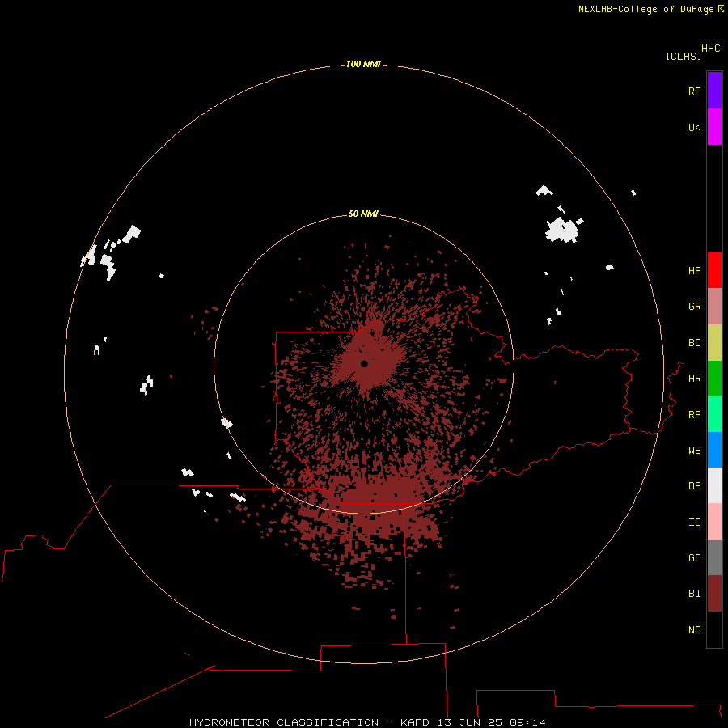Click the 'HA' legend label
The height and width of the screenshot is (728, 728).
pos(694,271)
